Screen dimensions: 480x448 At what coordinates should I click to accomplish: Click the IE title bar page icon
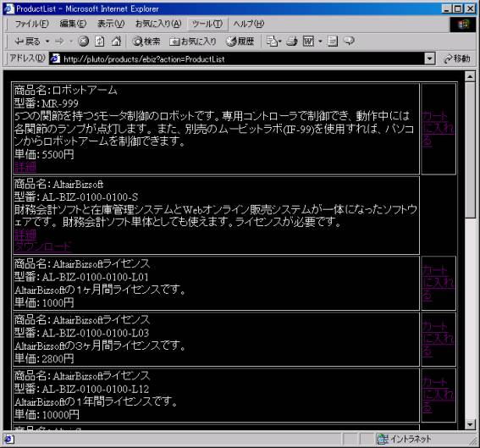pos(8,8)
